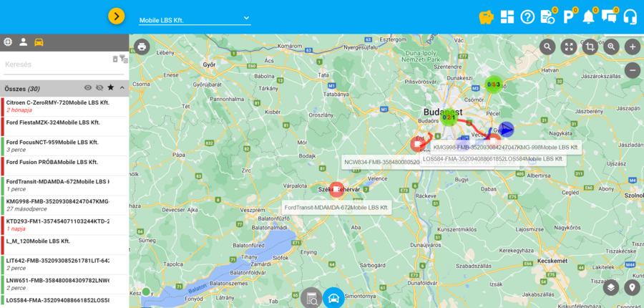Click the fullscreen map icon

tap(569, 47)
